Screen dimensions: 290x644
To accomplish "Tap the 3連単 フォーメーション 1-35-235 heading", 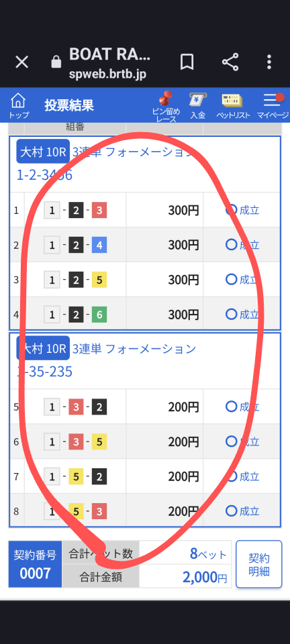I will (107, 360).
